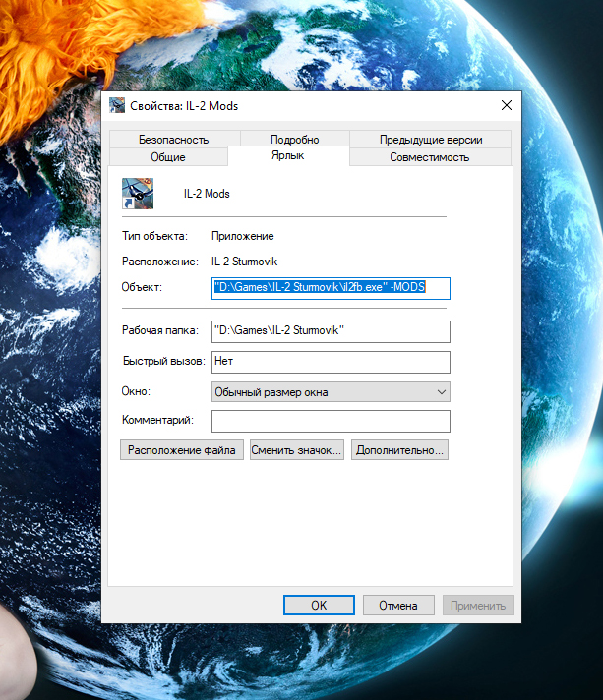Open the Предыдущие версии tab

click(x=431, y=140)
